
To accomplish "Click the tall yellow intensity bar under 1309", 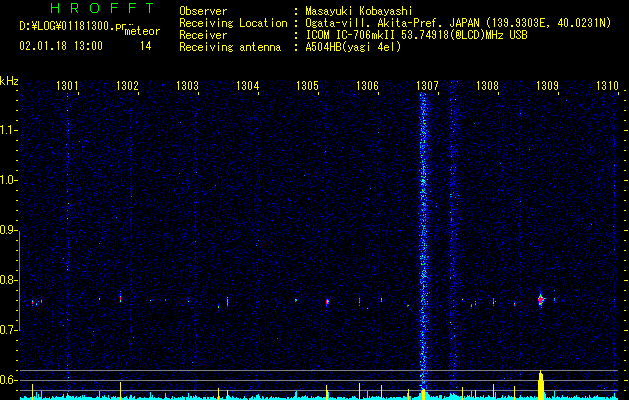I will click(541, 385).
